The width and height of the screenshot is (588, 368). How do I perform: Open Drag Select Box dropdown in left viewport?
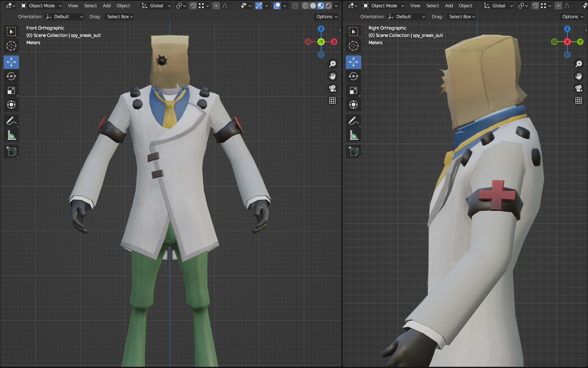click(120, 17)
